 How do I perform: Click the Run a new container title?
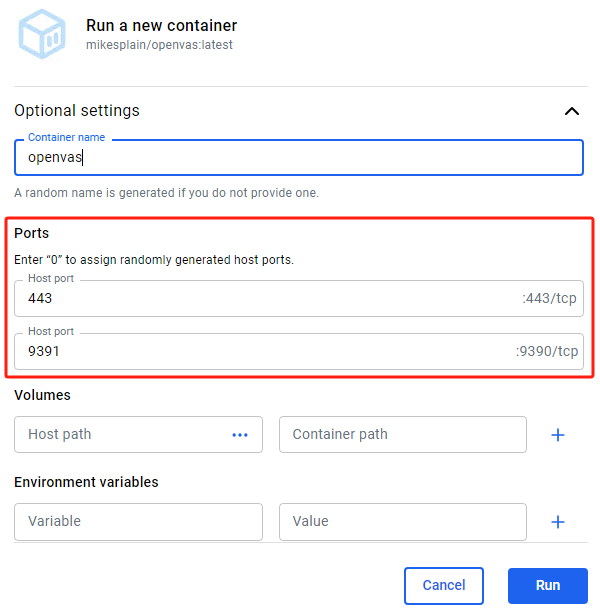tap(162, 25)
